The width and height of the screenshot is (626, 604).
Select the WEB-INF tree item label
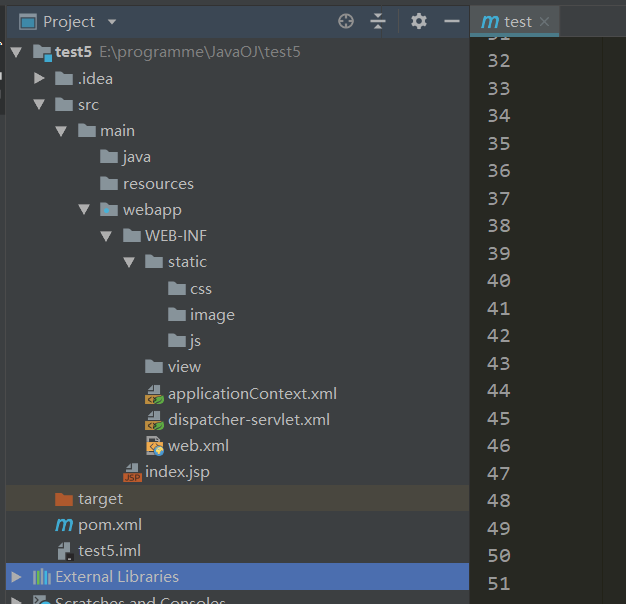[176, 236]
